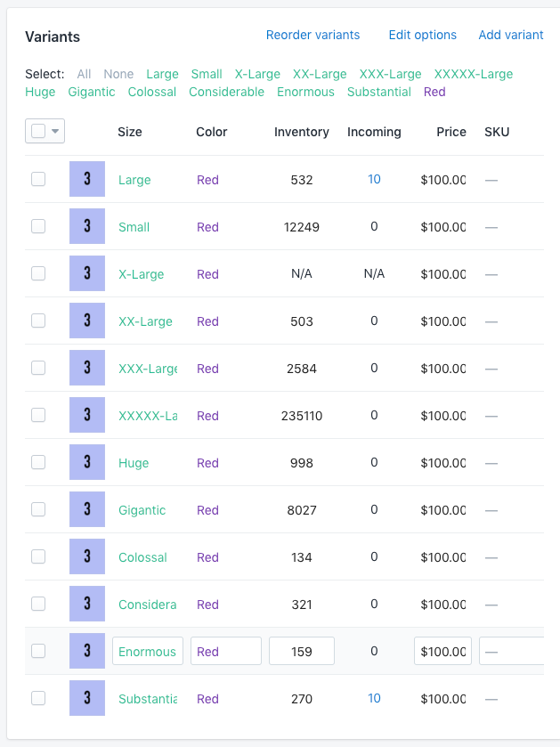Image resolution: width=560 pixels, height=747 pixels.
Task: Check the Colossal variant row checkbox
Action: 38,556
